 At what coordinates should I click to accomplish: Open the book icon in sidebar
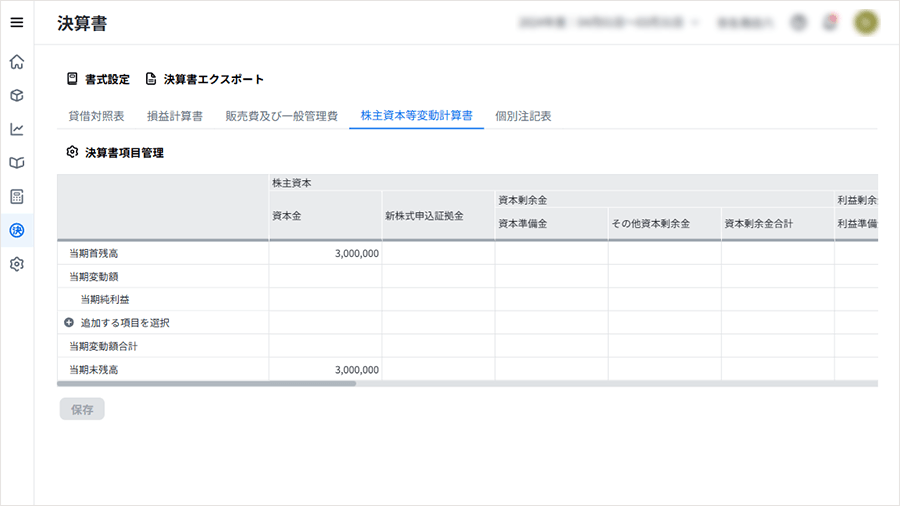(17, 163)
